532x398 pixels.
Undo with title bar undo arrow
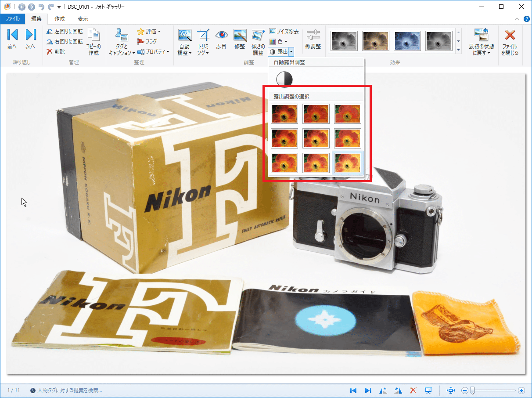point(41,7)
